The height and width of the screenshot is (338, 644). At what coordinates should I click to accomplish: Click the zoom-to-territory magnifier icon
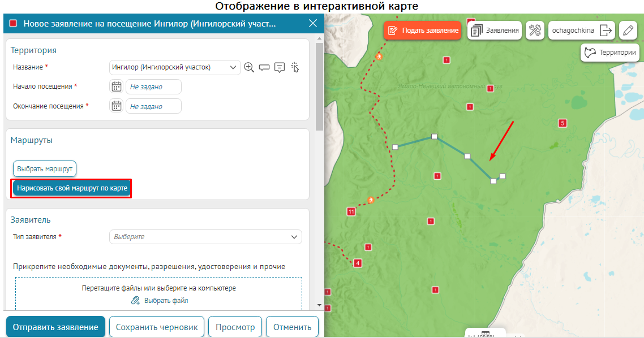249,67
